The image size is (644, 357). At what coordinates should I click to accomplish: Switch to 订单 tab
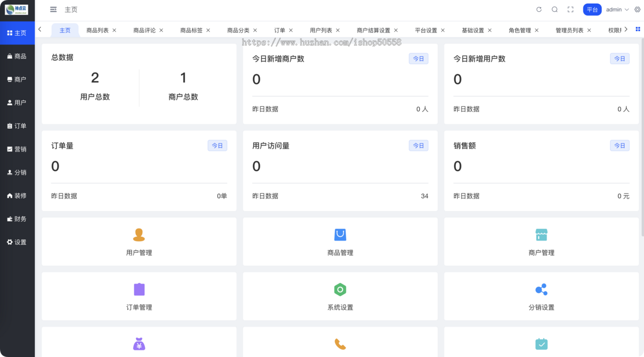coord(280,31)
